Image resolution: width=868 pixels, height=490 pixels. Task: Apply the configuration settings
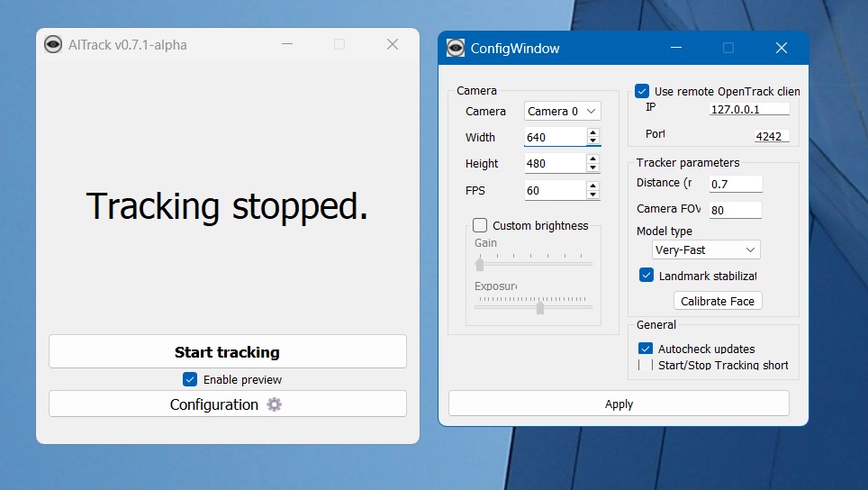coord(619,404)
